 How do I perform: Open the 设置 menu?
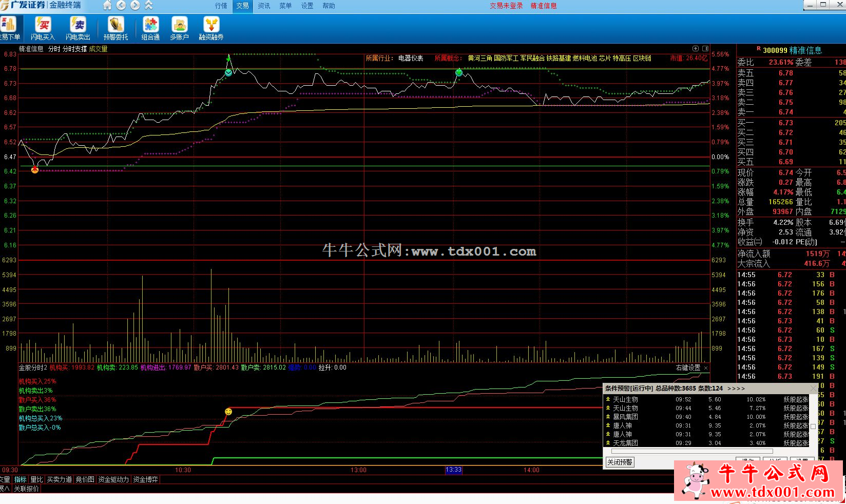(307, 6)
